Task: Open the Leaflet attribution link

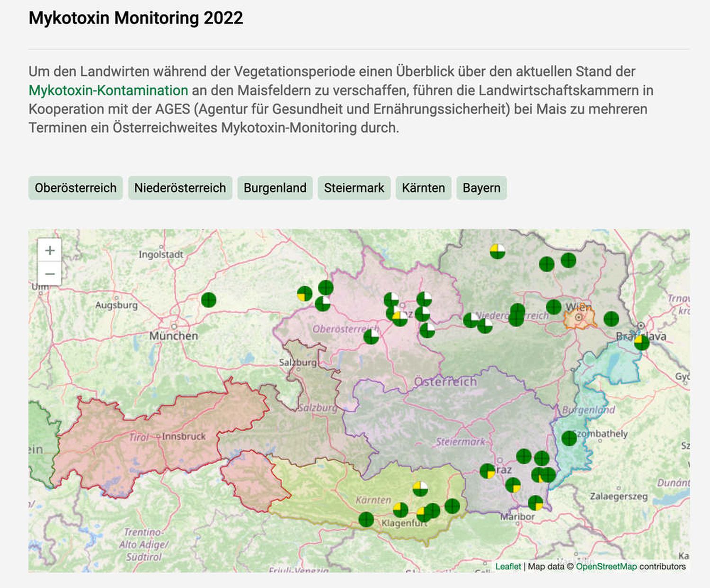Action: (x=508, y=566)
